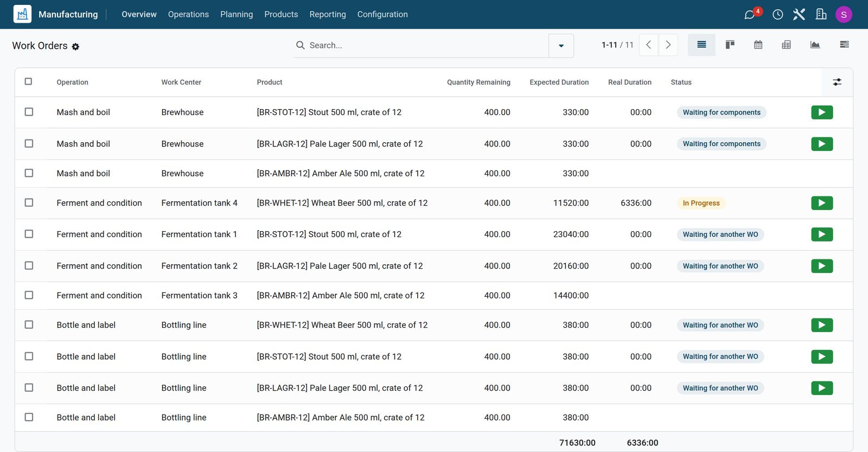
Task: Check the Fermentation tank 4 row checkbox
Action: click(x=29, y=202)
